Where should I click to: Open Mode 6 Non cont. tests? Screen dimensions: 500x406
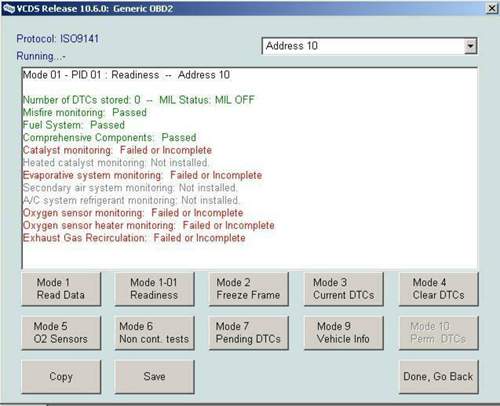click(154, 333)
